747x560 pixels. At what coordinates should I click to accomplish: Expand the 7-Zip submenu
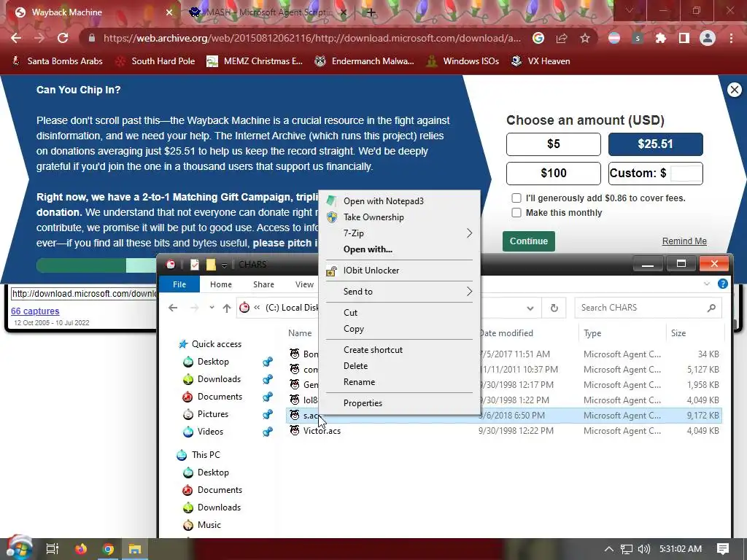coord(400,233)
